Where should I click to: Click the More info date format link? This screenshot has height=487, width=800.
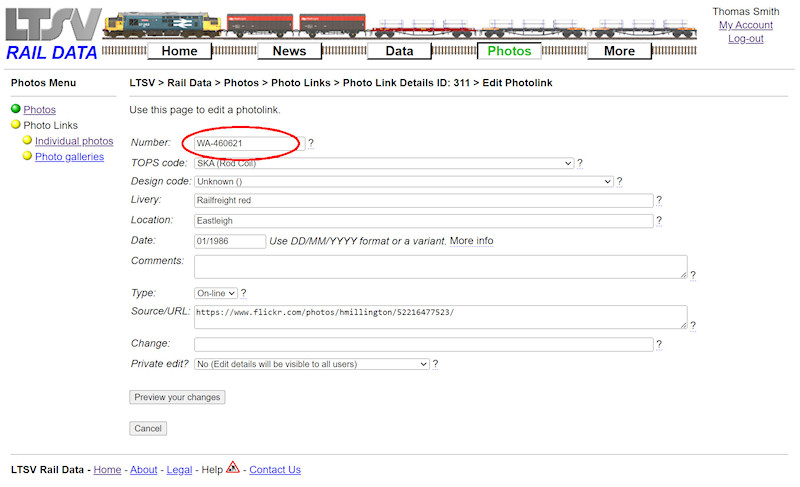[x=471, y=241]
